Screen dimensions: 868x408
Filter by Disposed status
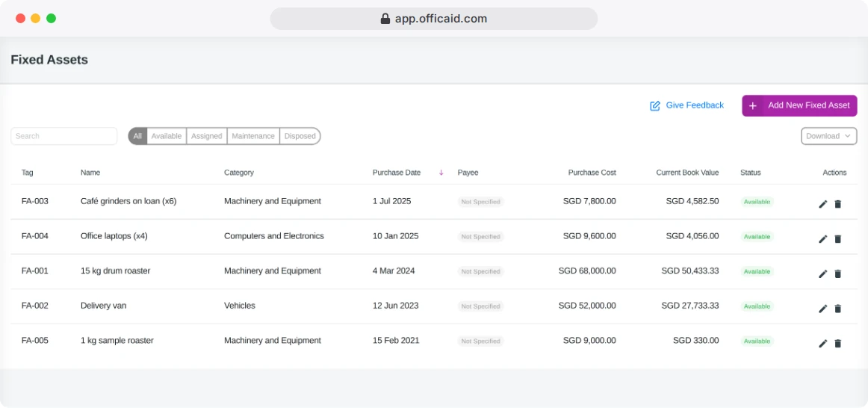300,136
